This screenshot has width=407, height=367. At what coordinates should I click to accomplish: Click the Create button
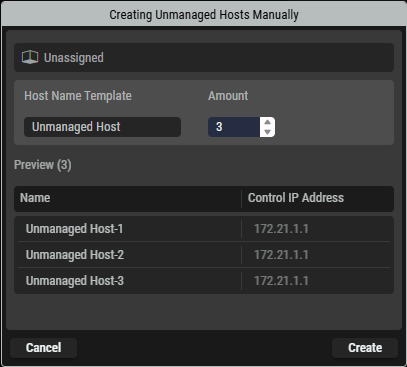[x=365, y=348]
